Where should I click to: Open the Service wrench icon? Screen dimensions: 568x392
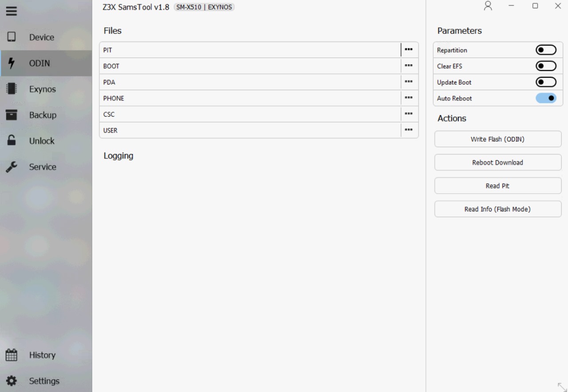(11, 167)
